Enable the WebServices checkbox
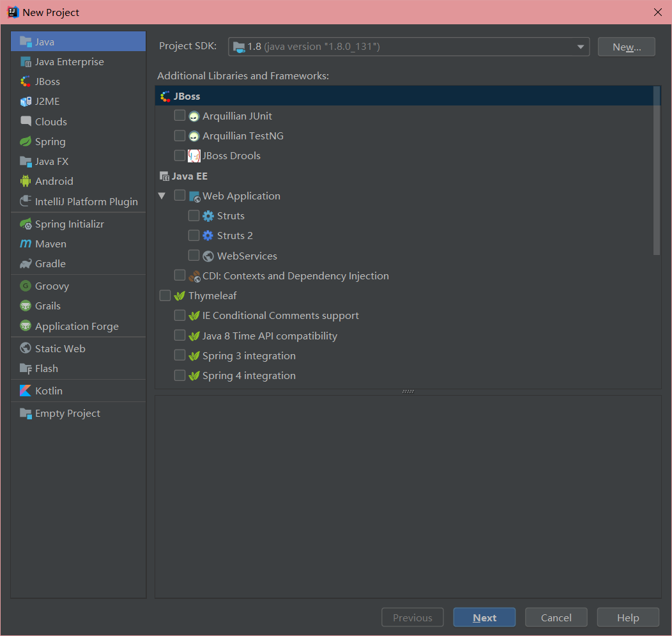 (x=194, y=255)
